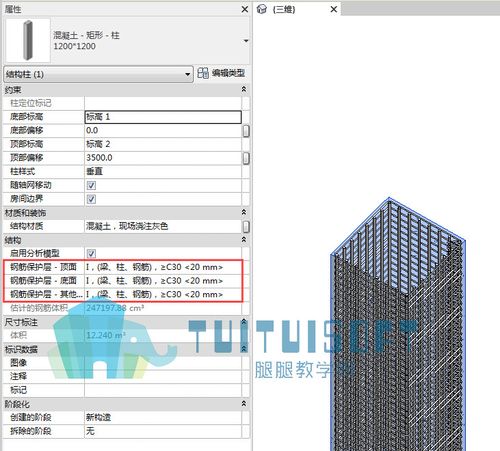Click the concrete column type thumbnail
Screen dimensions: 500x451
[x=28, y=40]
